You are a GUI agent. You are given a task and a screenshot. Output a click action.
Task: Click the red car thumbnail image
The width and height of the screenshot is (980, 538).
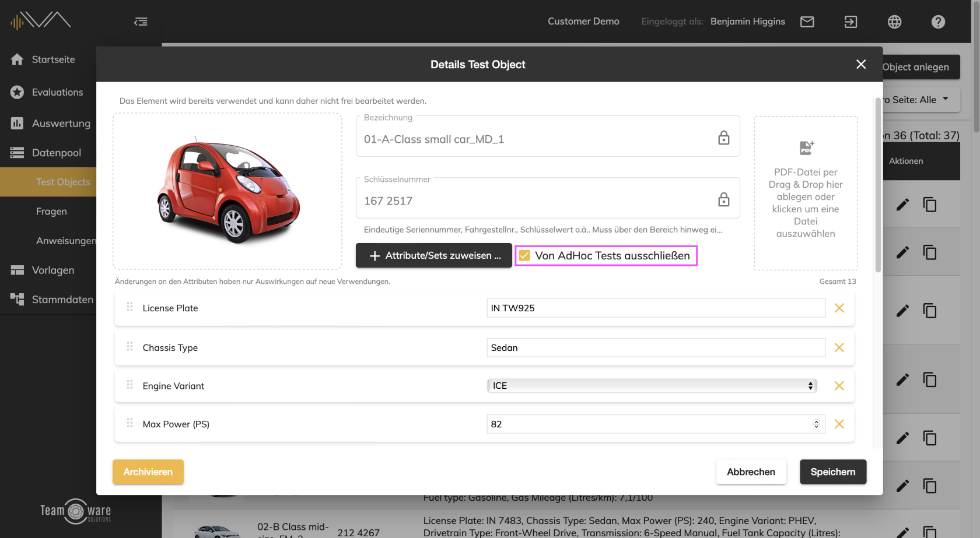click(228, 191)
